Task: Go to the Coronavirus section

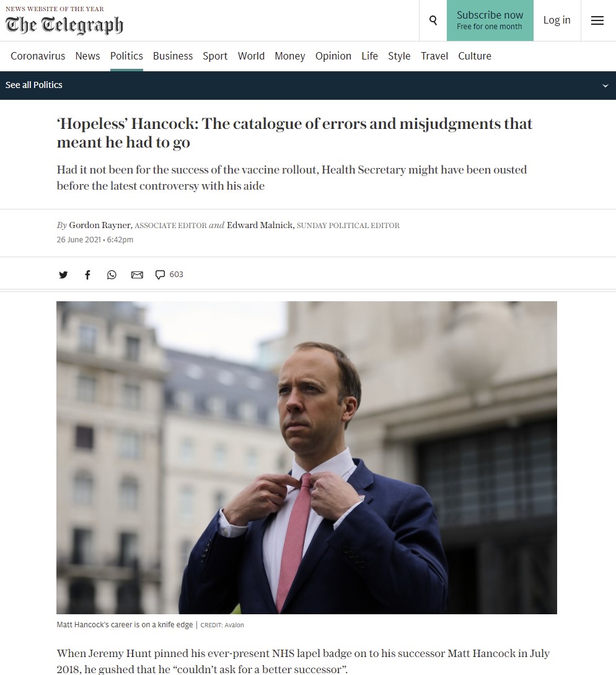Action: coord(38,56)
